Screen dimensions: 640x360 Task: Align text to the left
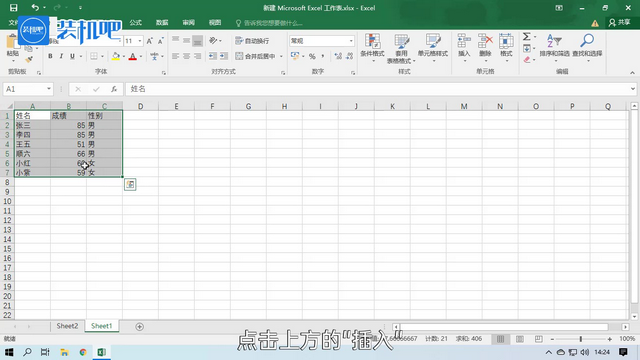[176, 56]
